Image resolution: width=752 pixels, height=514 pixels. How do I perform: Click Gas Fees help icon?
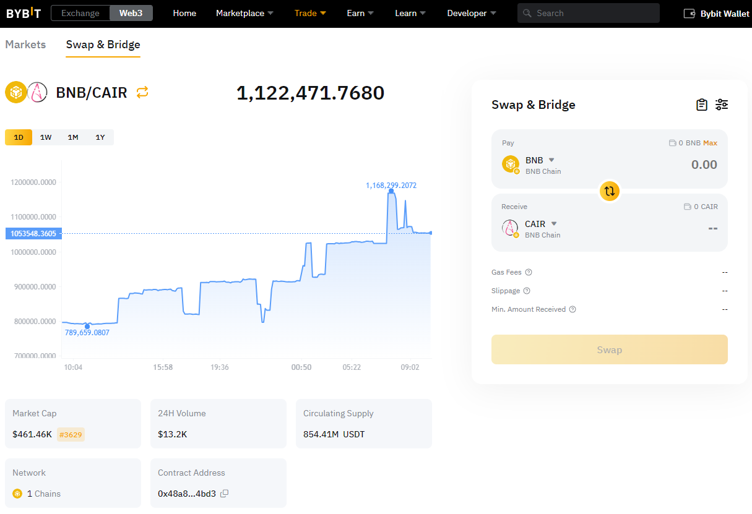[x=529, y=272]
